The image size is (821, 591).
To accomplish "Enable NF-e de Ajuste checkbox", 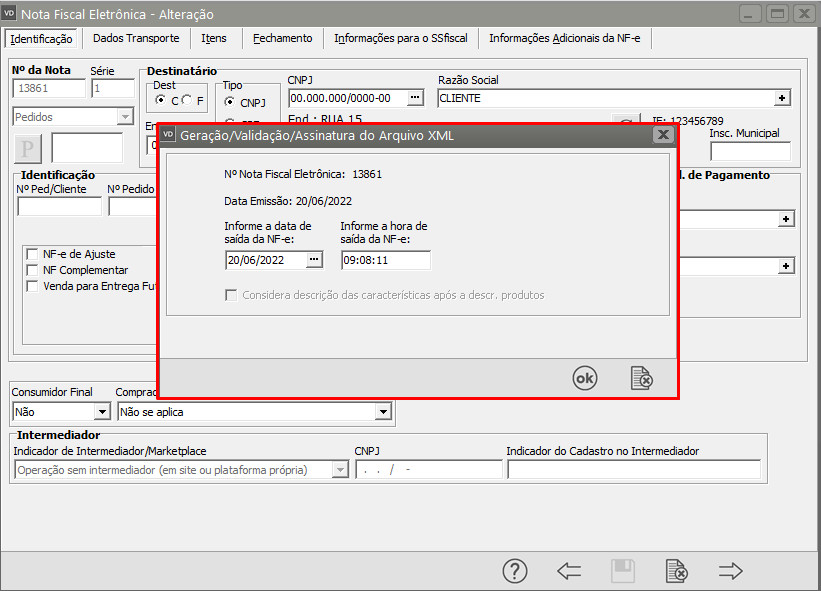I will coord(33,254).
